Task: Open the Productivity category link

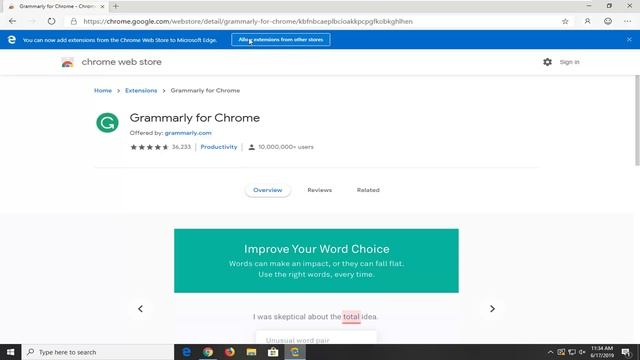Action: pos(219,147)
